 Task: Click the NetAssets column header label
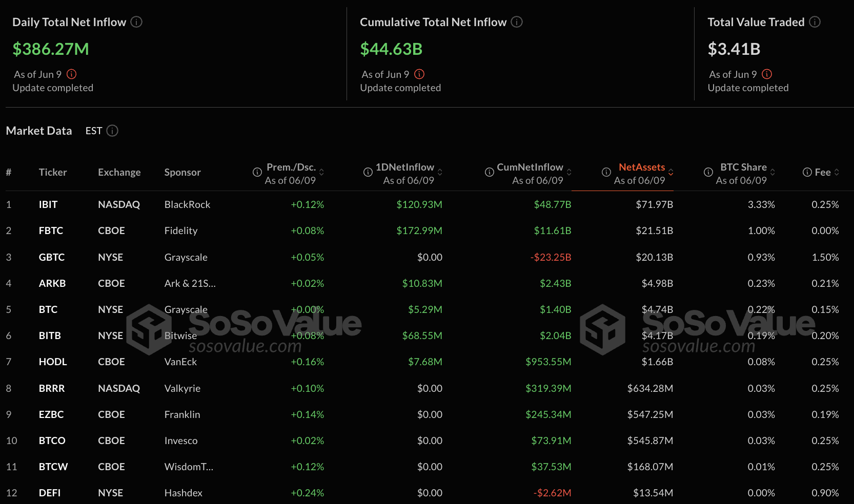641,167
